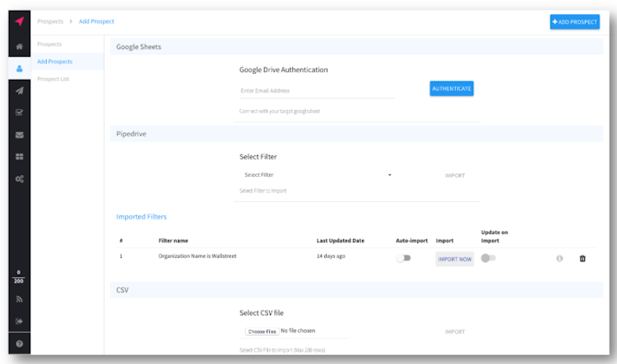Image resolution: width=617 pixels, height=364 pixels.
Task: Click Last Updated Date column header
Action: click(341, 241)
